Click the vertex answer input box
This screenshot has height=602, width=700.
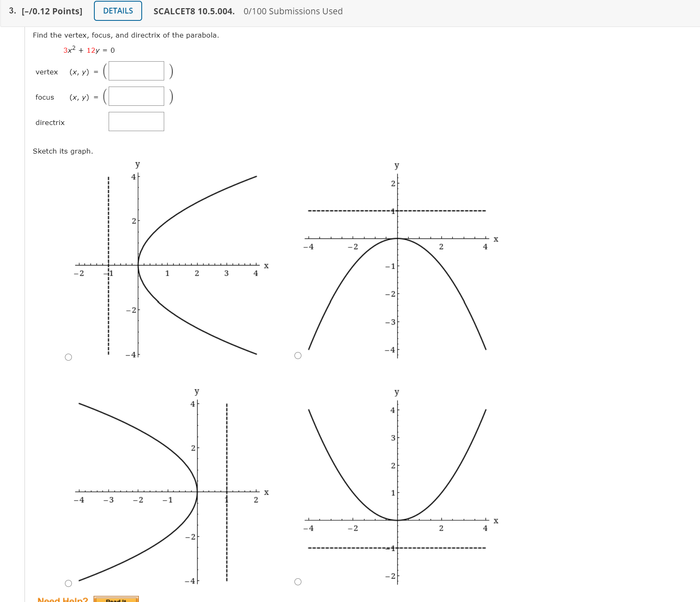coord(136,71)
